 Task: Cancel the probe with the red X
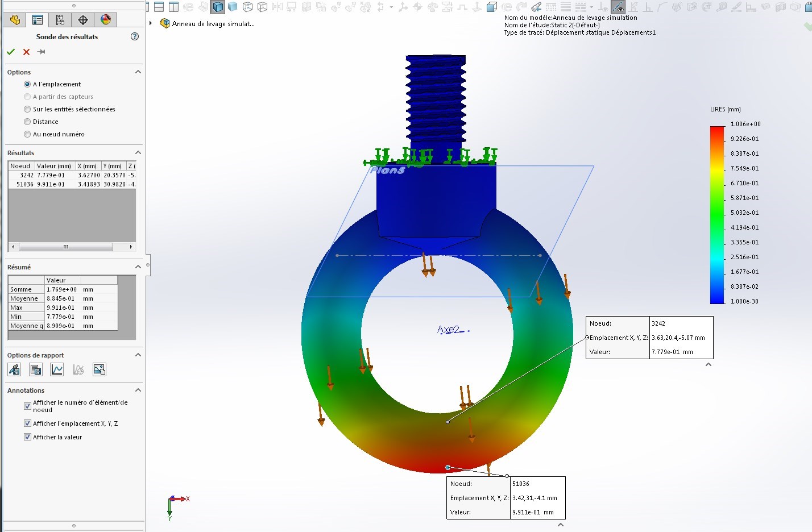click(x=26, y=52)
